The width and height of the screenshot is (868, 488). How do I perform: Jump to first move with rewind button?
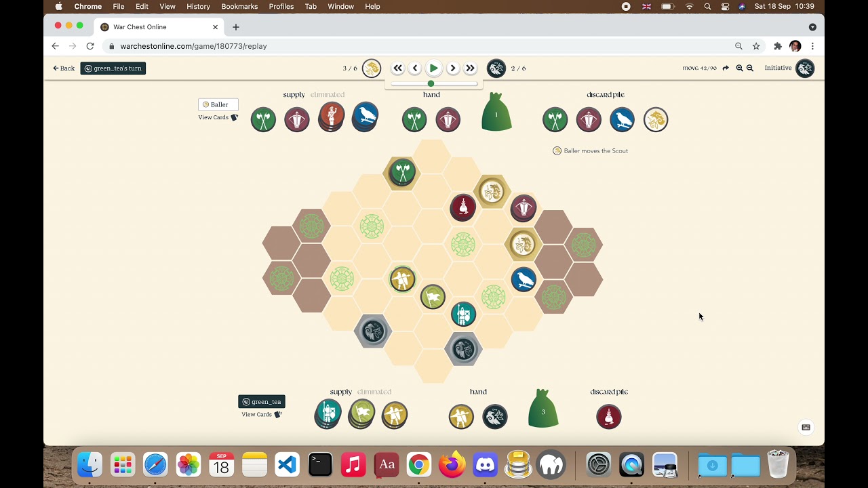(398, 68)
